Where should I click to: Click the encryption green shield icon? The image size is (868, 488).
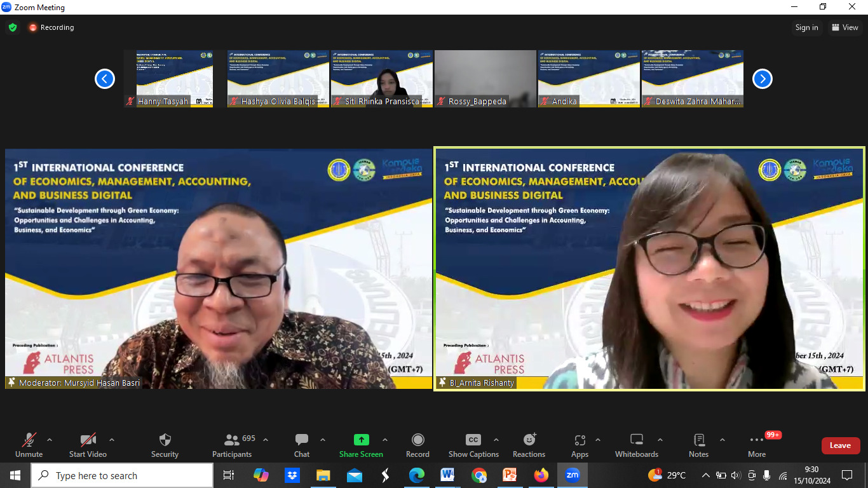coord(13,27)
